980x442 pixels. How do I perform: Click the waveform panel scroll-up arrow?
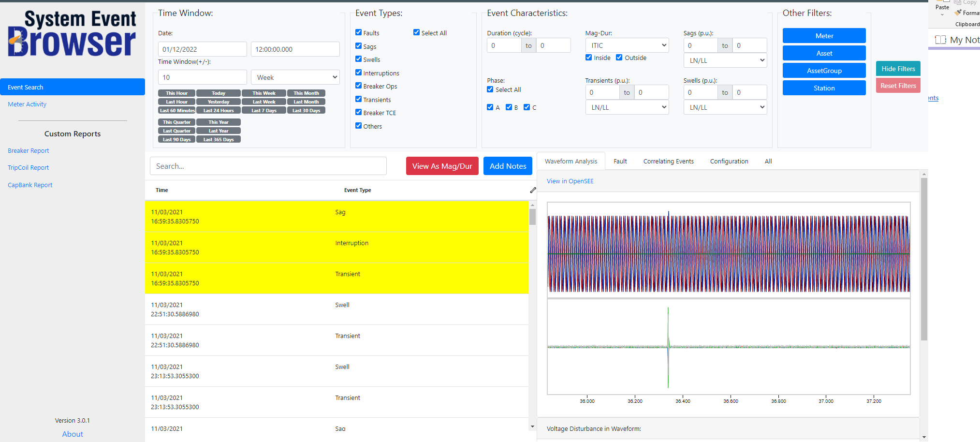click(x=924, y=174)
